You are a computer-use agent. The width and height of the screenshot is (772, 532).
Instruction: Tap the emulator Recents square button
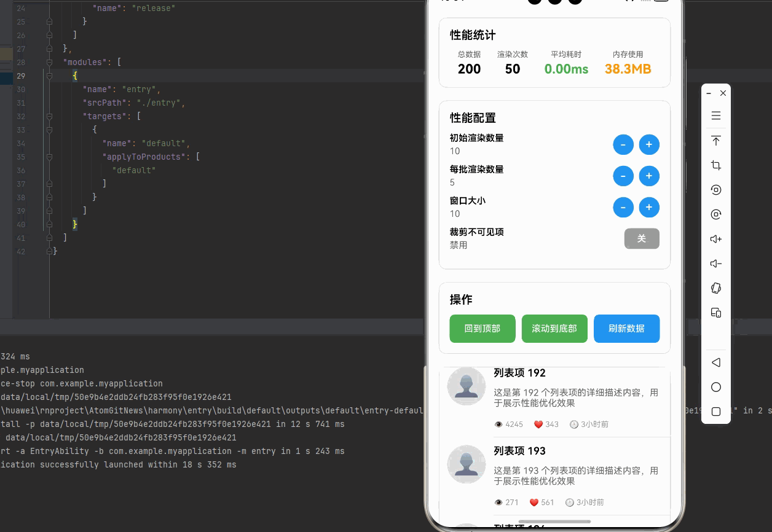point(715,412)
